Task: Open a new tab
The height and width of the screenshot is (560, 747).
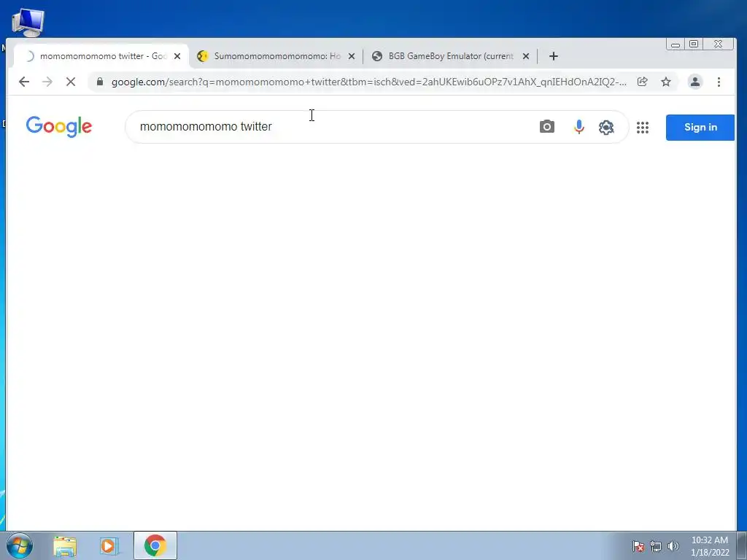Action: (553, 56)
